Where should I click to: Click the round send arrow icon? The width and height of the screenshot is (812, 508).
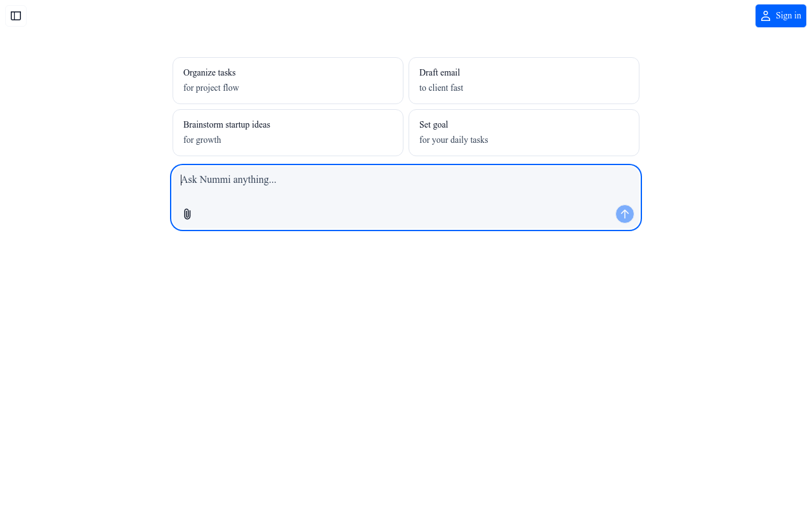click(x=625, y=214)
